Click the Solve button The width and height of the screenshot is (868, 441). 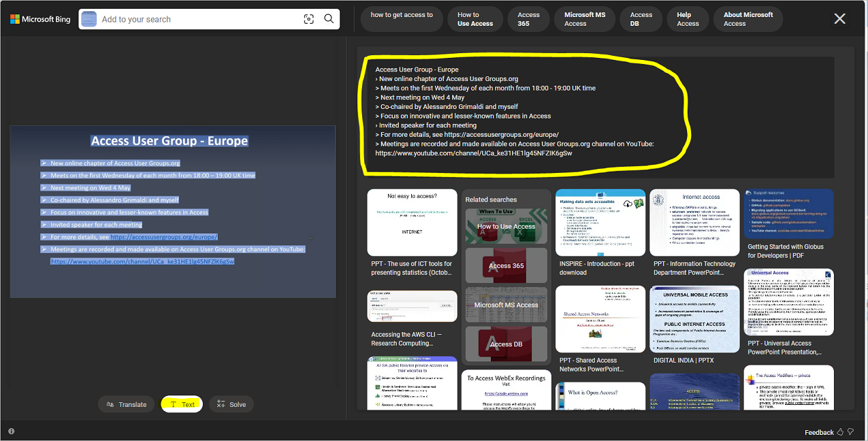tap(231, 404)
